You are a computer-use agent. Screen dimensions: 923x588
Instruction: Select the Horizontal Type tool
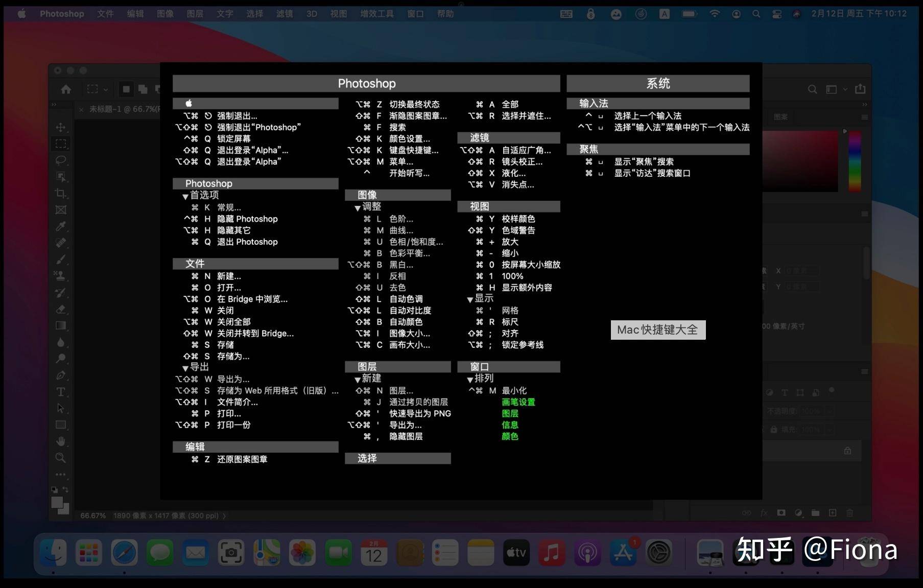(61, 392)
